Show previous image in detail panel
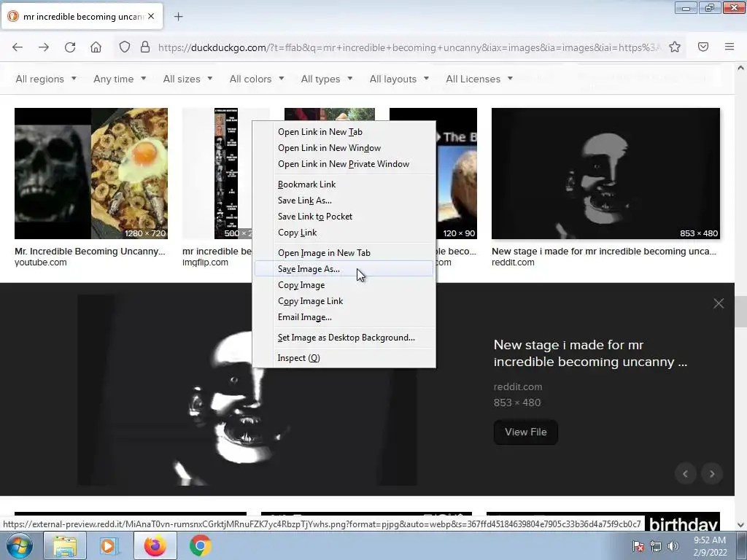Image resolution: width=747 pixels, height=560 pixels. click(686, 474)
